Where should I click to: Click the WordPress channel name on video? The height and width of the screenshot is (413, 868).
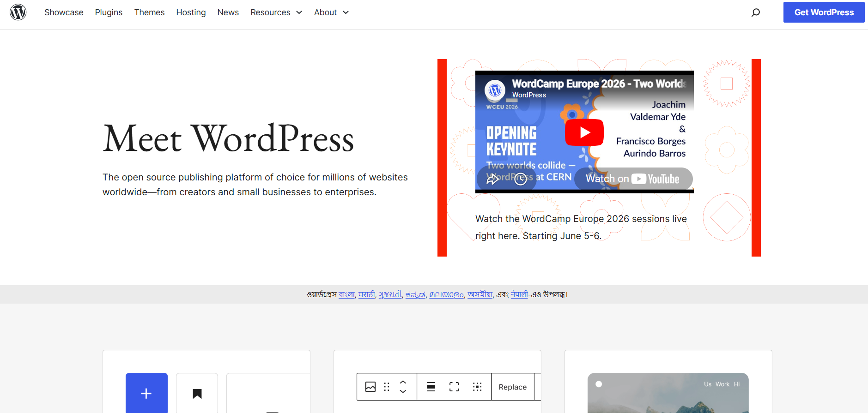[x=529, y=95]
